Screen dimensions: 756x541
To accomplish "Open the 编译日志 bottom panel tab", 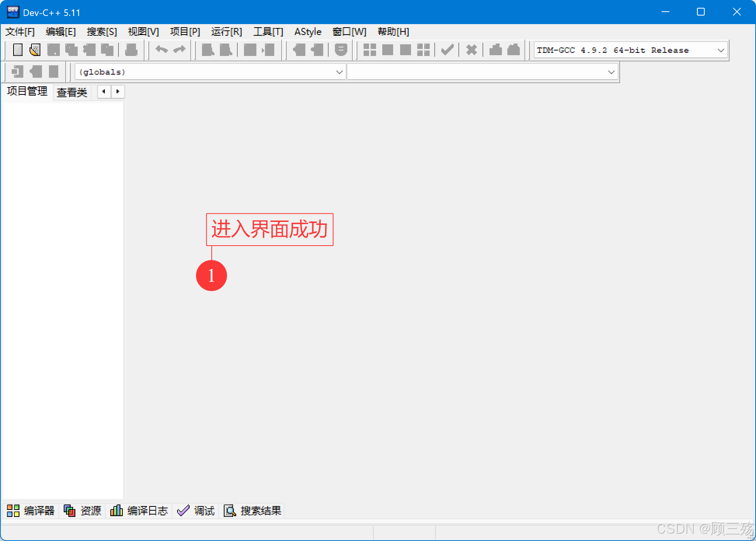I will (x=139, y=510).
